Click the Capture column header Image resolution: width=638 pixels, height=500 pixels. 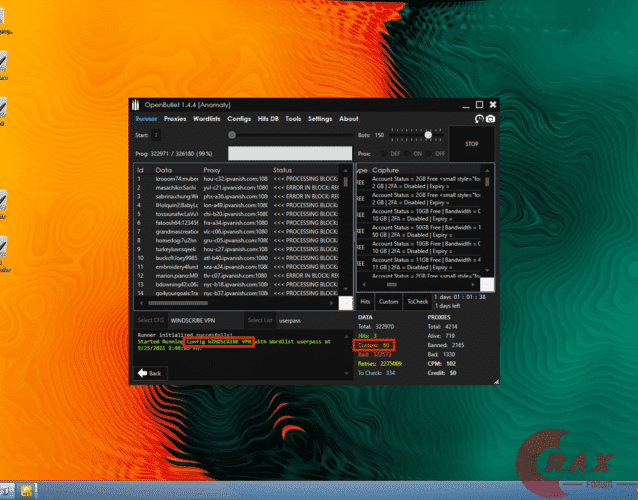pos(385,170)
